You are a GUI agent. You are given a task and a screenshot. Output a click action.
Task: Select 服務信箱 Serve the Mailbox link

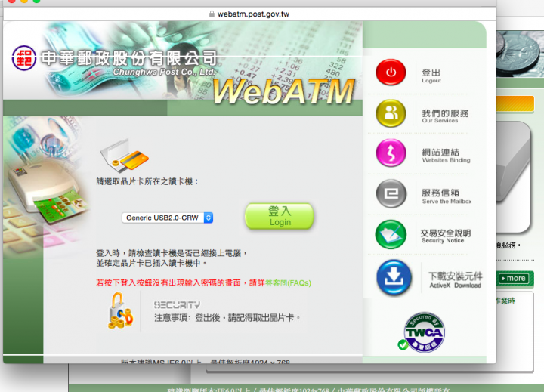point(447,196)
